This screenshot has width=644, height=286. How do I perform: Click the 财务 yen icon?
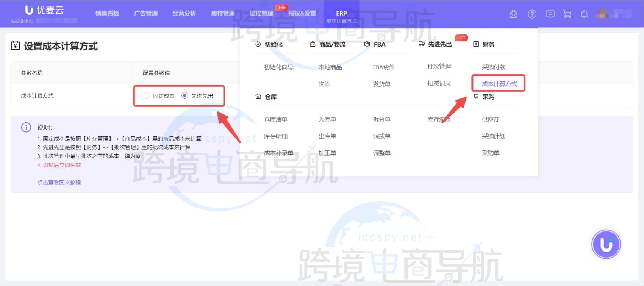click(x=476, y=44)
